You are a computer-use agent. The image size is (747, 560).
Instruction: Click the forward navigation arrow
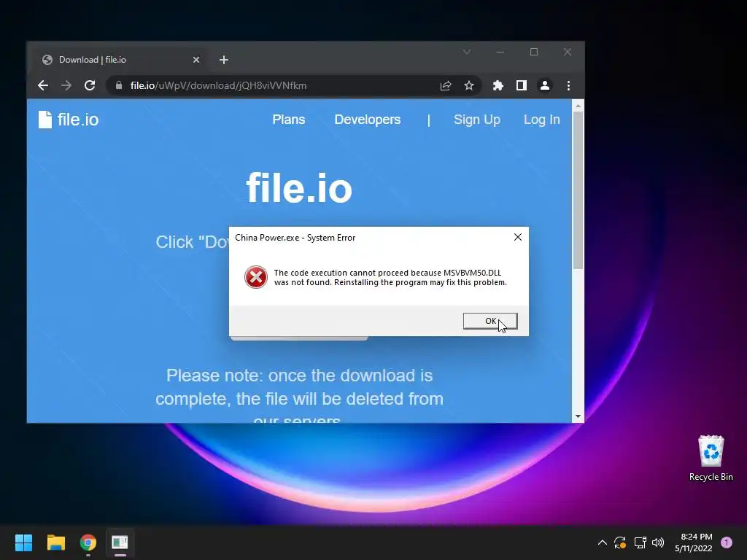(66, 86)
